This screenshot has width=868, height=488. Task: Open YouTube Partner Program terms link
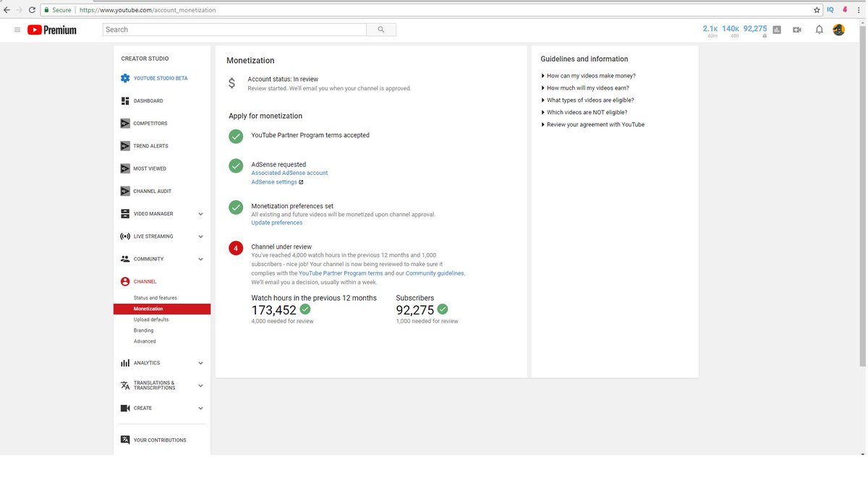coord(341,273)
